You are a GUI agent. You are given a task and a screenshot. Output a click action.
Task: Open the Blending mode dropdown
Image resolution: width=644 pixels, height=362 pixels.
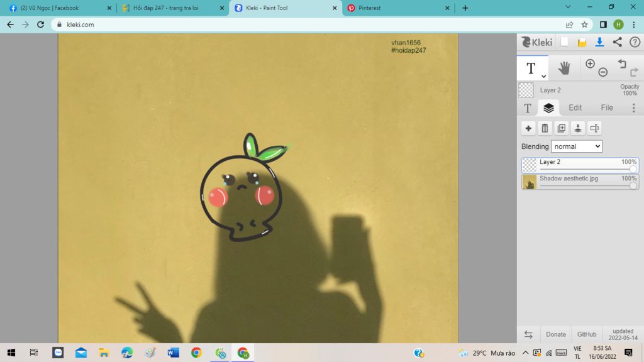pos(576,146)
